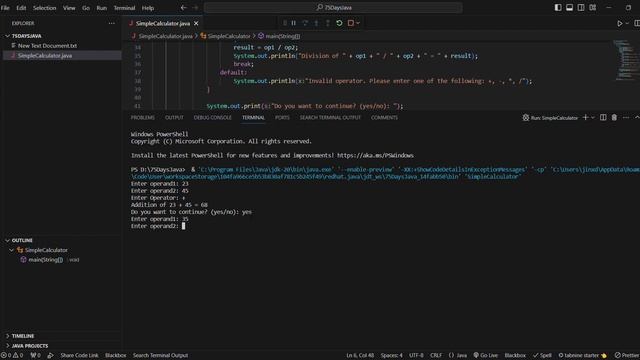The height and width of the screenshot is (360, 640).
Task: Open the dropdown next to Stop button
Action: click(358, 23)
